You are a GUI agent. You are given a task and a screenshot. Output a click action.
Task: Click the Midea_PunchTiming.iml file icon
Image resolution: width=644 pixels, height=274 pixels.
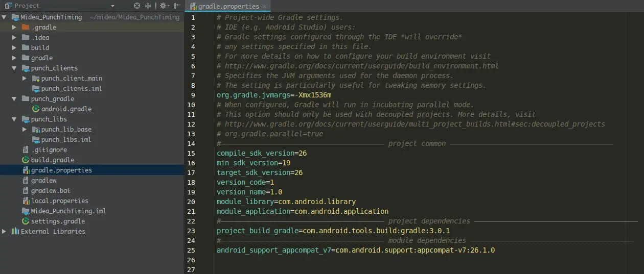[x=26, y=211]
